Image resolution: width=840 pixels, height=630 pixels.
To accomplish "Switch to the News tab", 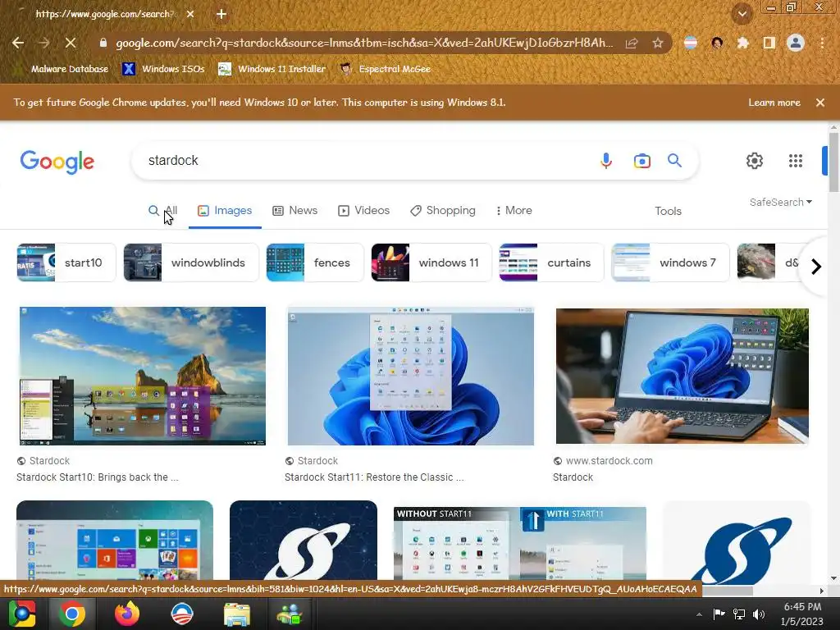I will pyautogui.click(x=294, y=211).
